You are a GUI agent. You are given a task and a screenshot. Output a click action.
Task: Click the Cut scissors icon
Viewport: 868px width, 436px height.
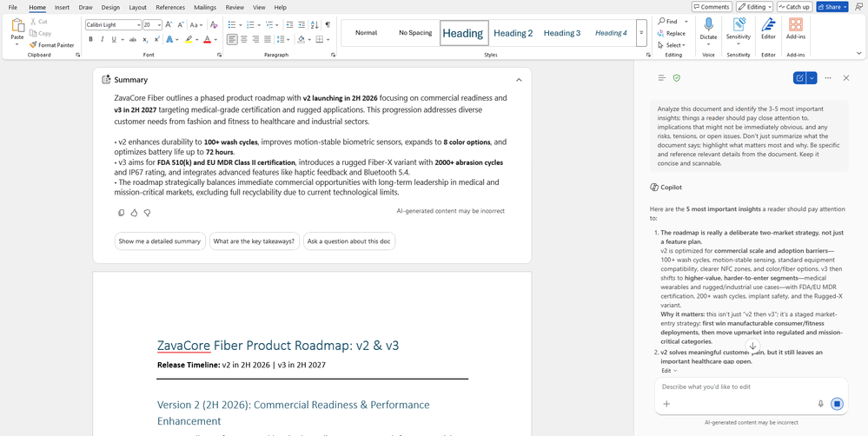(x=33, y=22)
